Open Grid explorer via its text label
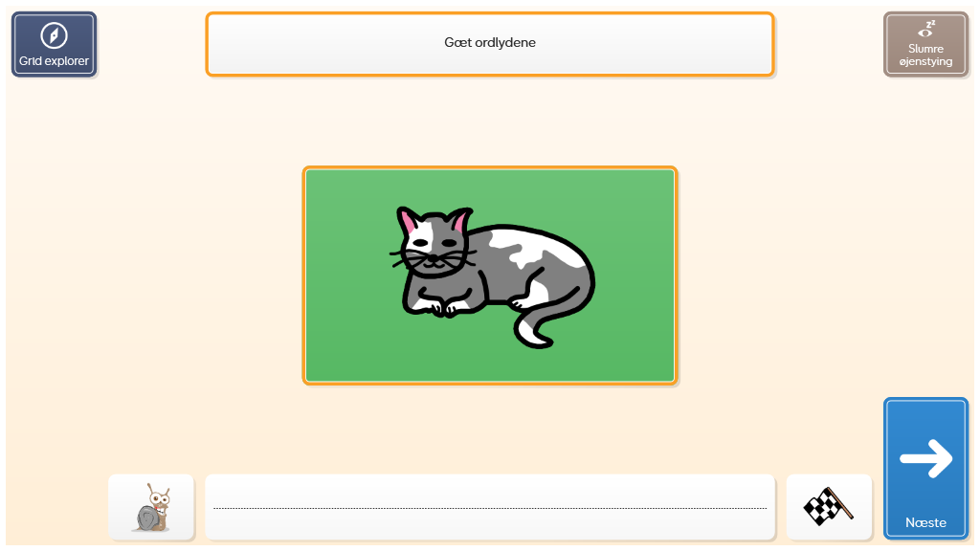Image resolution: width=980 pixels, height=551 pixels. [54, 61]
